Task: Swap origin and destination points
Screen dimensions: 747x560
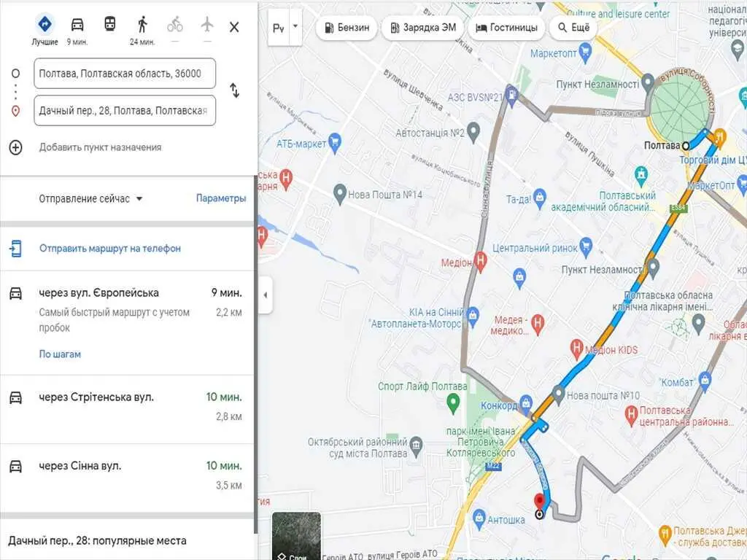Action: click(x=234, y=90)
